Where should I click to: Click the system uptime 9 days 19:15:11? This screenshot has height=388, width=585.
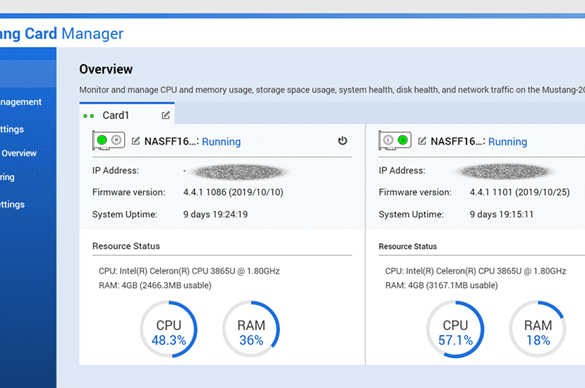[501, 215]
